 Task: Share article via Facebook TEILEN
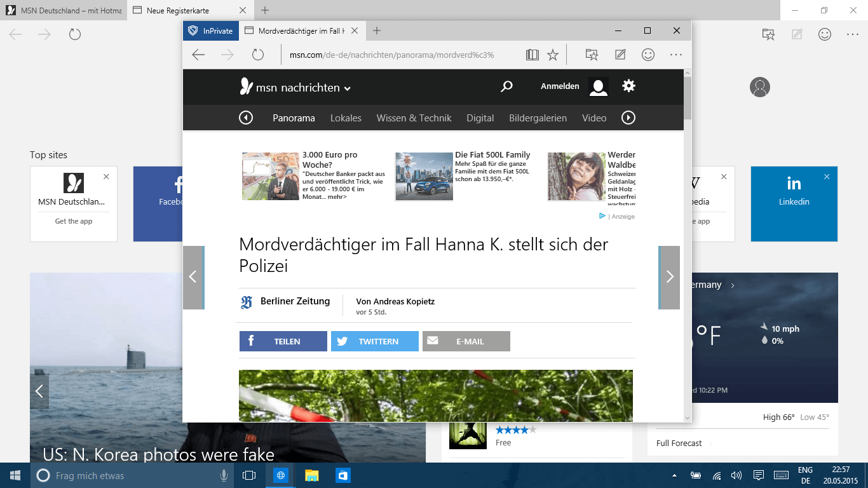click(283, 341)
